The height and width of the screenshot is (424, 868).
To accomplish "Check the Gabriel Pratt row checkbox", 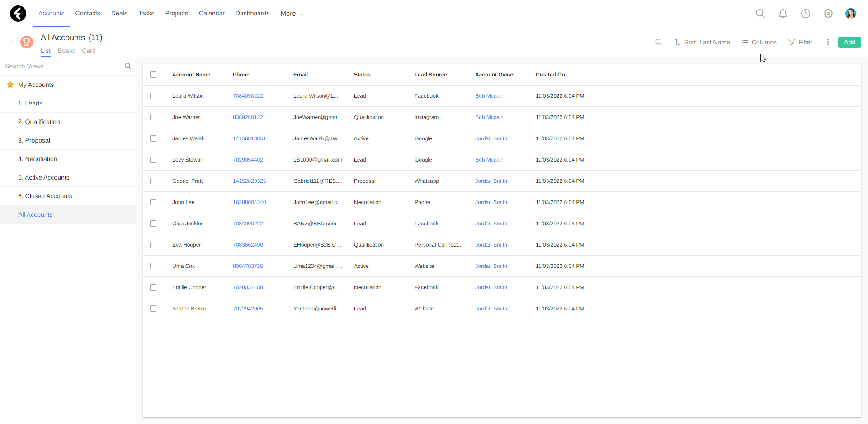I will pos(153,181).
